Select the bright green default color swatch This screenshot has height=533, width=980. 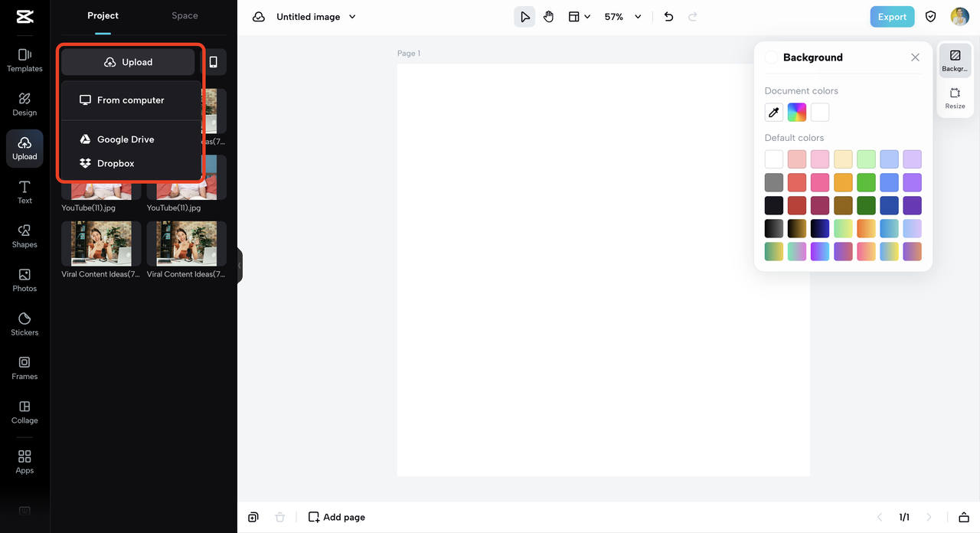866,182
